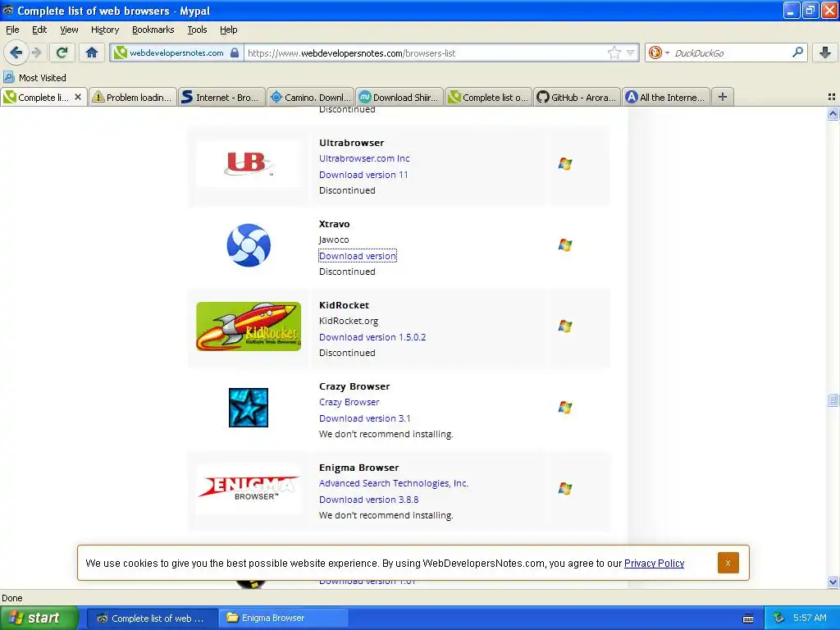Image resolution: width=840 pixels, height=630 pixels.
Task: Open the Most Visited bookmarks folder
Action: 34,78
